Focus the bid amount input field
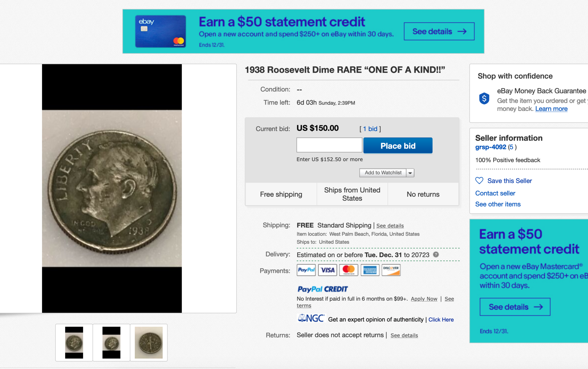588x369 pixels. pos(329,145)
